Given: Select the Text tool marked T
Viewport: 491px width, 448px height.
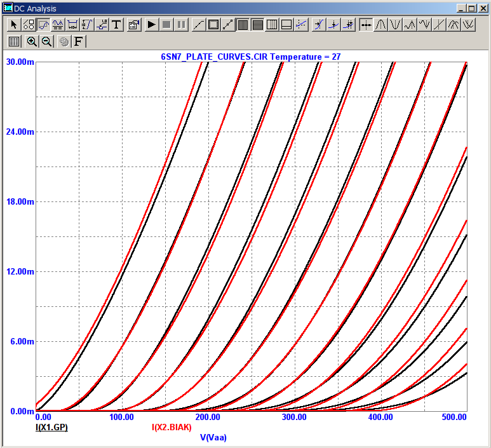Looking at the screenshot, I should (116, 24).
